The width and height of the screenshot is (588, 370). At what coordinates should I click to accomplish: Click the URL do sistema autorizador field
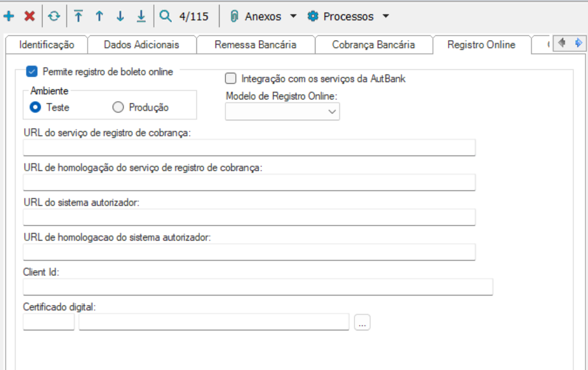[249, 217]
